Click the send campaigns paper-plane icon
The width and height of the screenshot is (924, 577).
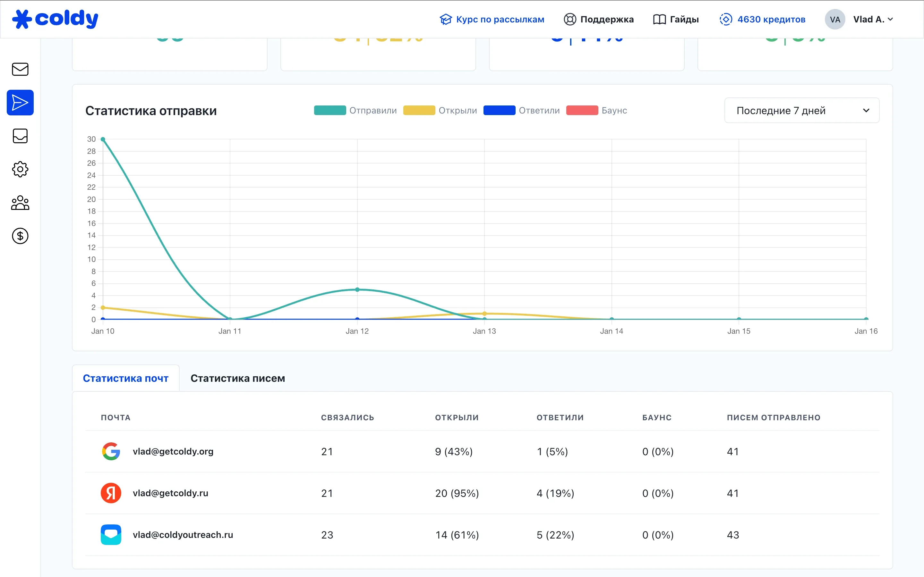(20, 103)
